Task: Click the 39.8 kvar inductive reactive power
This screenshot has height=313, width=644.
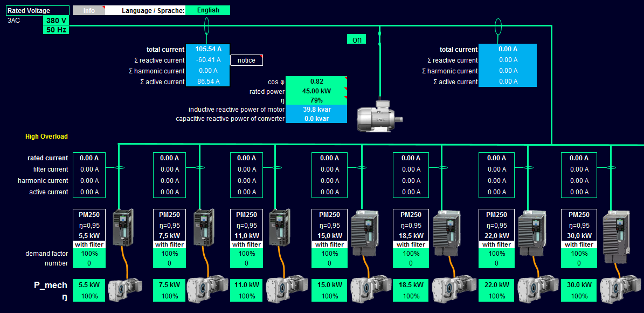Action: [x=316, y=110]
